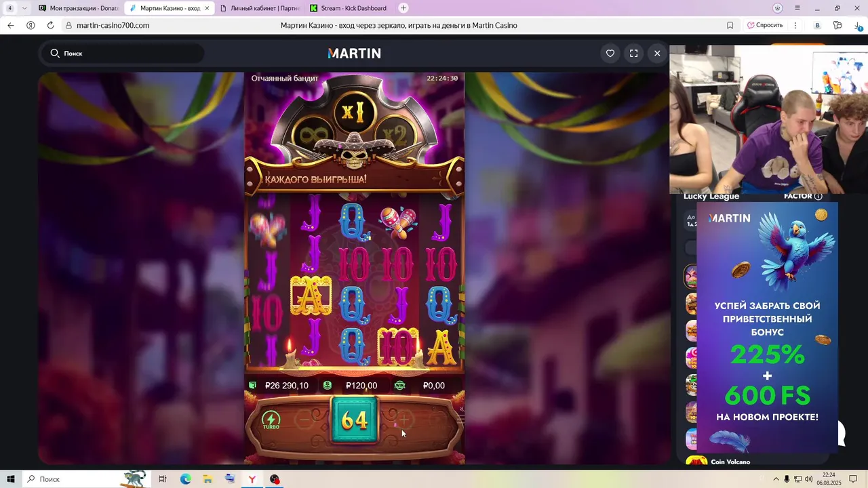Open Windows Start menu
Viewport: 868px width, 488px height.
11,479
